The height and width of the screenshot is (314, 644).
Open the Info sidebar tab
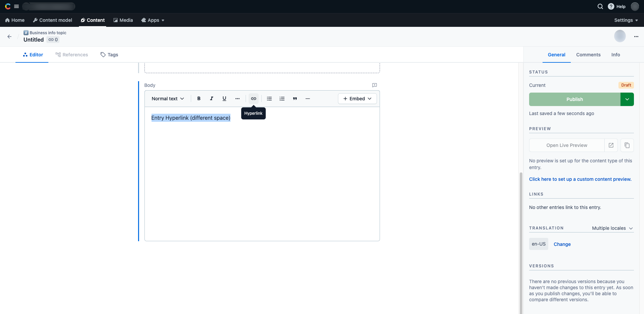pos(615,55)
